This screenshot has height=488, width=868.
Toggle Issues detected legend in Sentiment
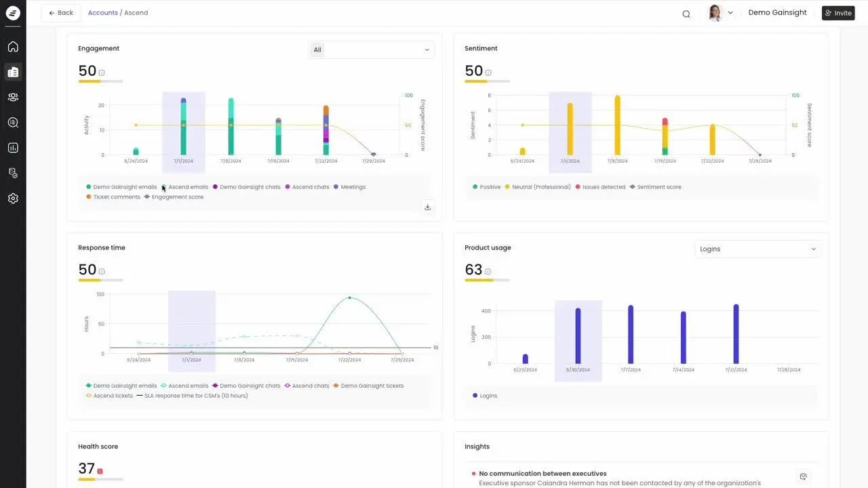603,187
